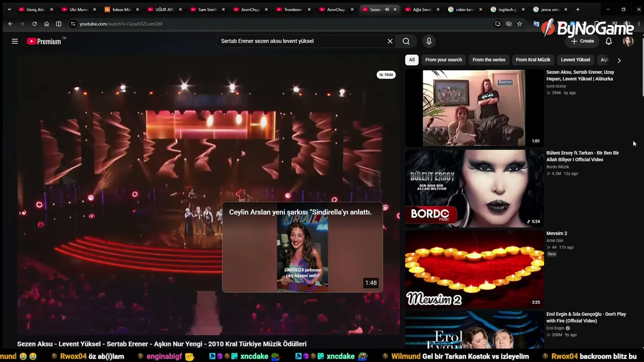644x362 pixels.
Task: Click the crossed-eye icon in the address bar
Action: tap(509, 24)
